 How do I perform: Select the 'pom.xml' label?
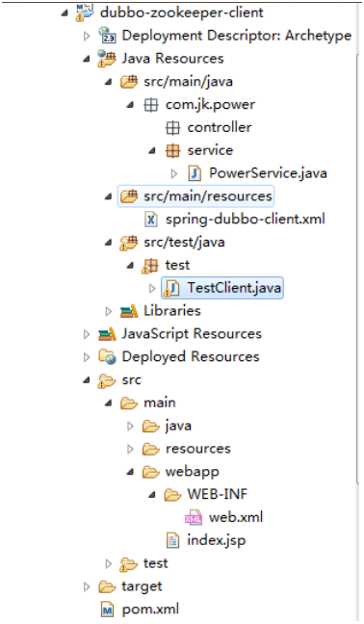tap(150, 610)
